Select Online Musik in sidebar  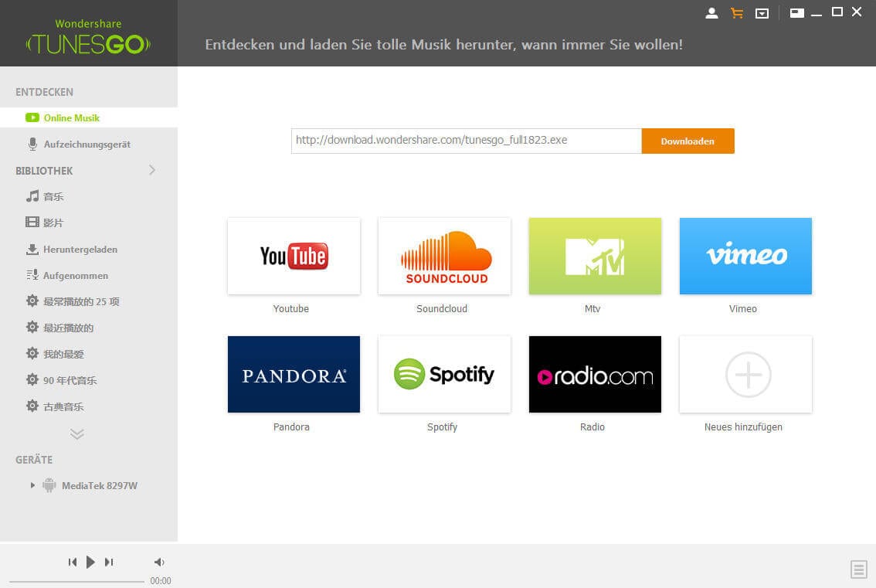89,118
